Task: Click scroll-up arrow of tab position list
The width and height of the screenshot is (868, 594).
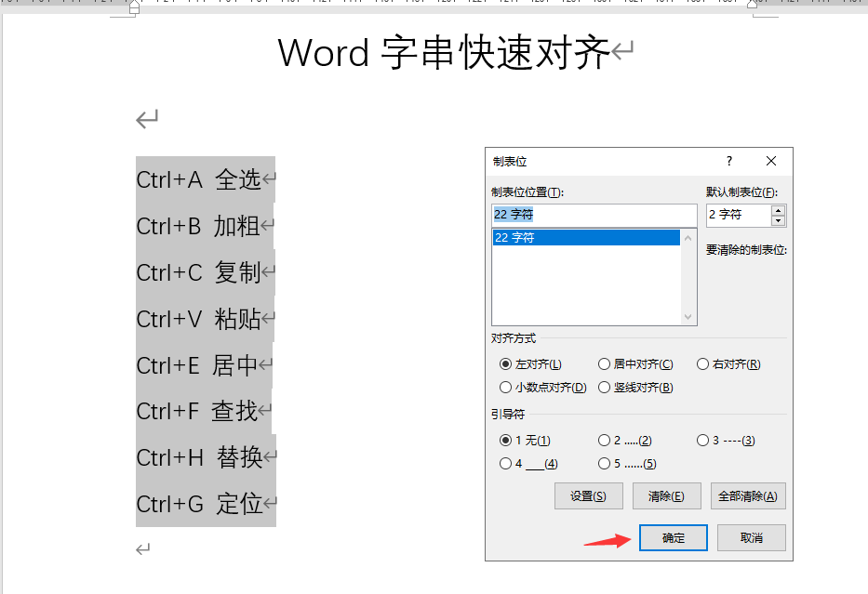Action: point(688,238)
